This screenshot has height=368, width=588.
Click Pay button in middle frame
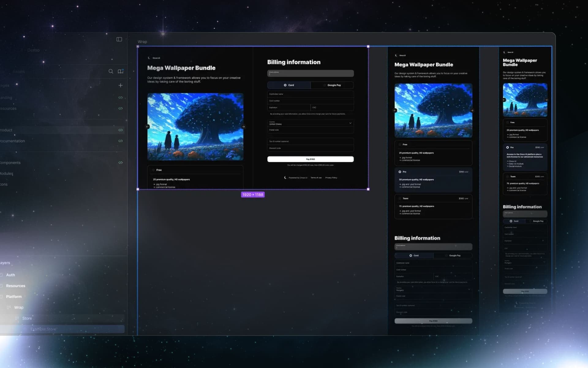tap(433, 321)
